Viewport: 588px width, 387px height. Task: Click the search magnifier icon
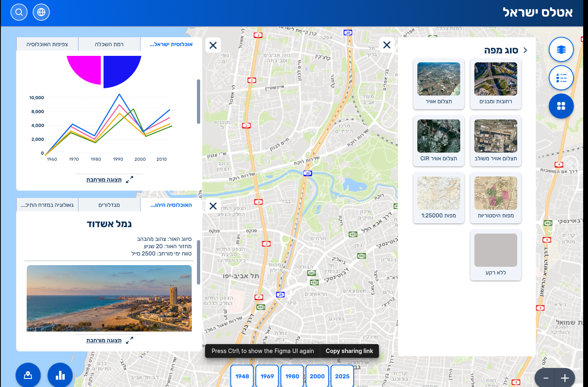(19, 12)
